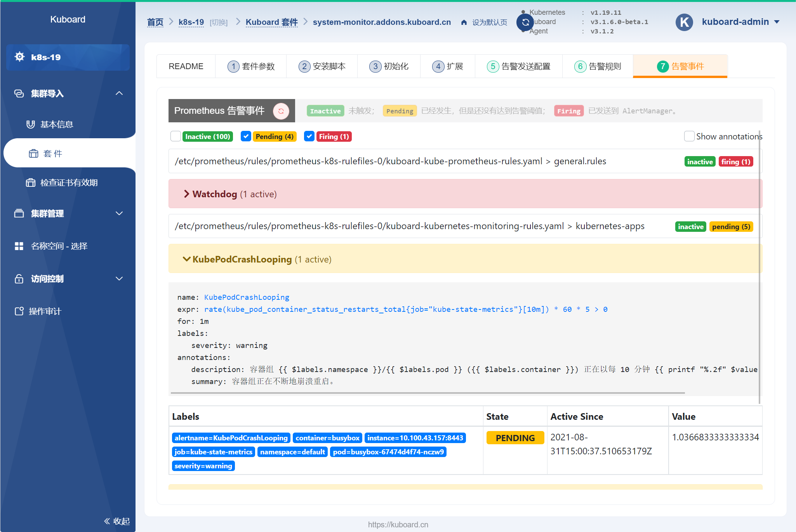Open the README tab
This screenshot has width=796, height=532.
click(186, 66)
